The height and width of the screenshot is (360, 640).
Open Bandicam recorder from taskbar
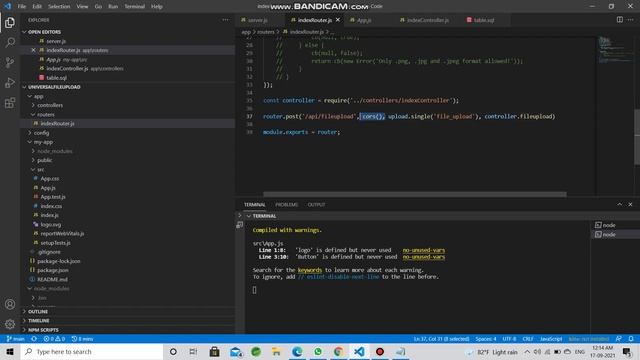click(380, 351)
